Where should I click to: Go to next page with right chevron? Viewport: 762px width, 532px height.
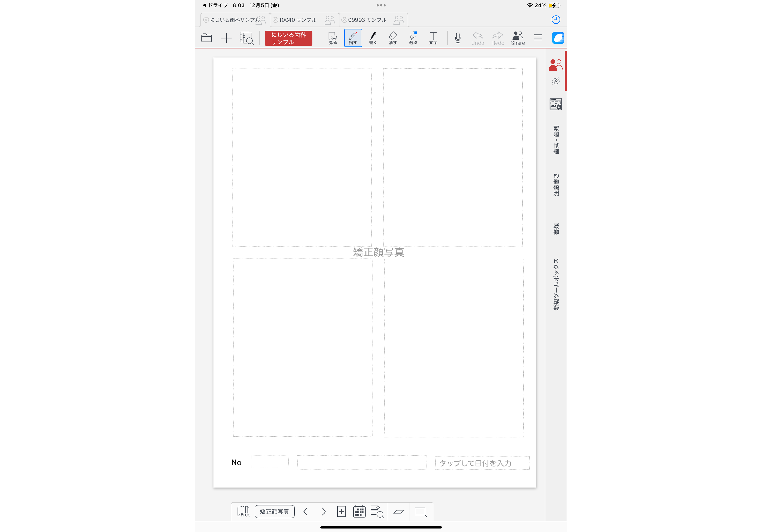click(324, 512)
